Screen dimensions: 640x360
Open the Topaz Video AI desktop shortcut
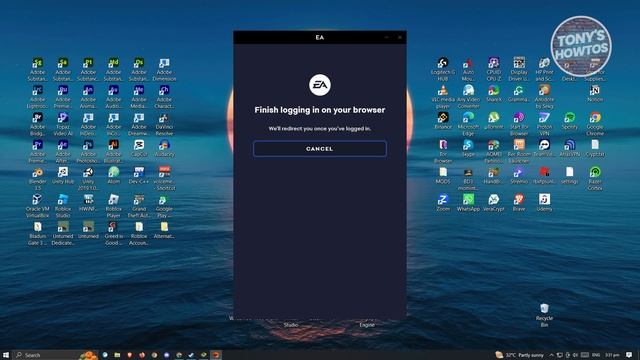pyautogui.click(x=63, y=124)
